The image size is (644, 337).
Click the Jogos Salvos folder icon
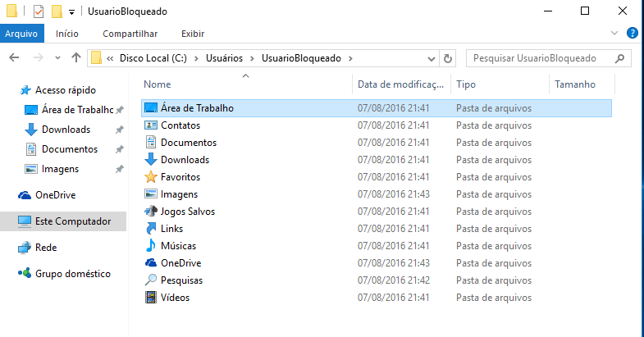[x=151, y=212]
